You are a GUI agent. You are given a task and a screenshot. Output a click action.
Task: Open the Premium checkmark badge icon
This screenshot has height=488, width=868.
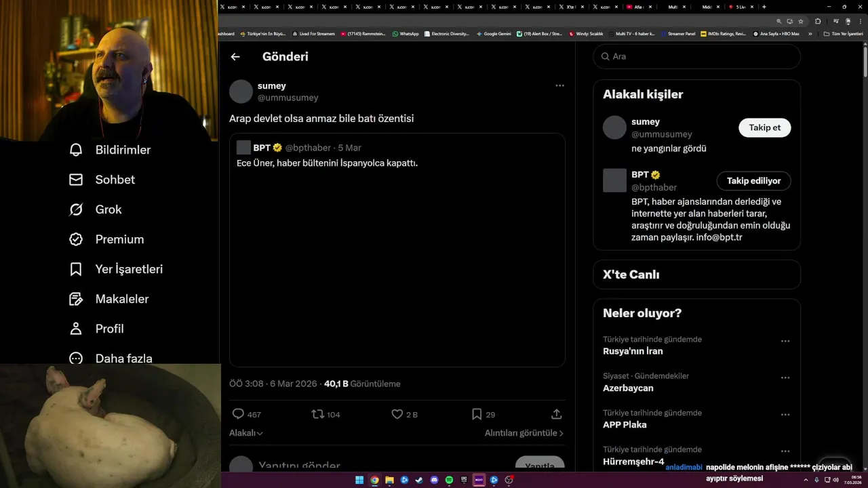pyautogui.click(x=76, y=239)
